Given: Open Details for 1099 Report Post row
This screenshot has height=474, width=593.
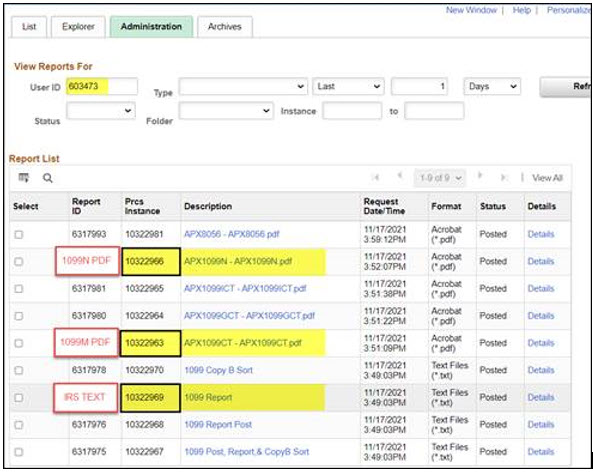Looking at the screenshot, I should coord(541,425).
